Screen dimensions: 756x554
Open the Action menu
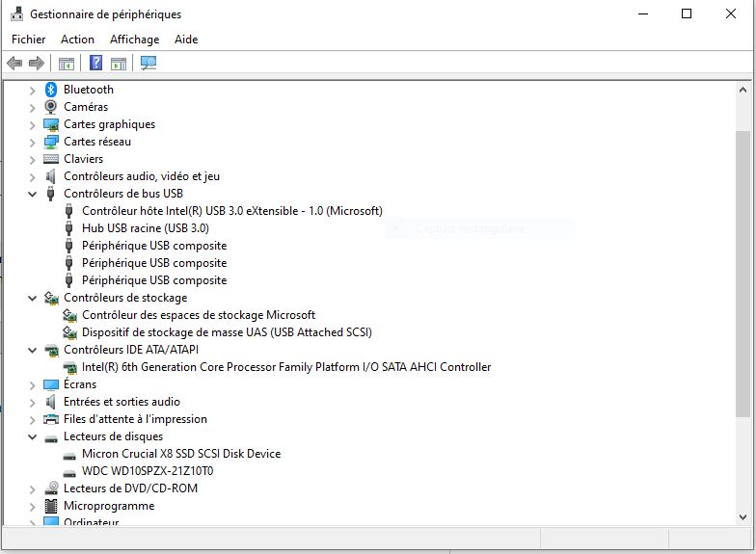77,40
